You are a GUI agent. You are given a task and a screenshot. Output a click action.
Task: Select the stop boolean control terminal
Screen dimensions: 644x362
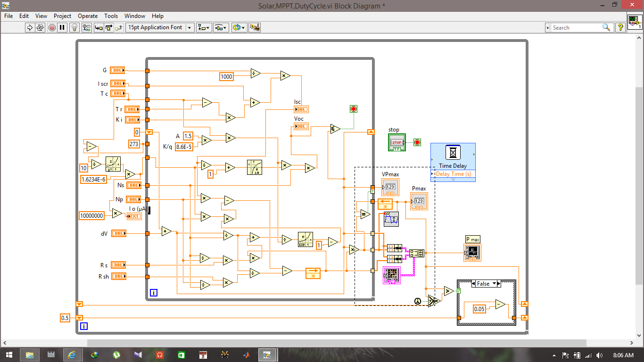point(397,142)
